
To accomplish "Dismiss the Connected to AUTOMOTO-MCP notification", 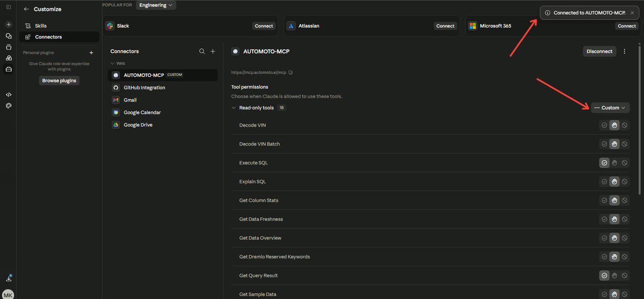I will [632, 13].
